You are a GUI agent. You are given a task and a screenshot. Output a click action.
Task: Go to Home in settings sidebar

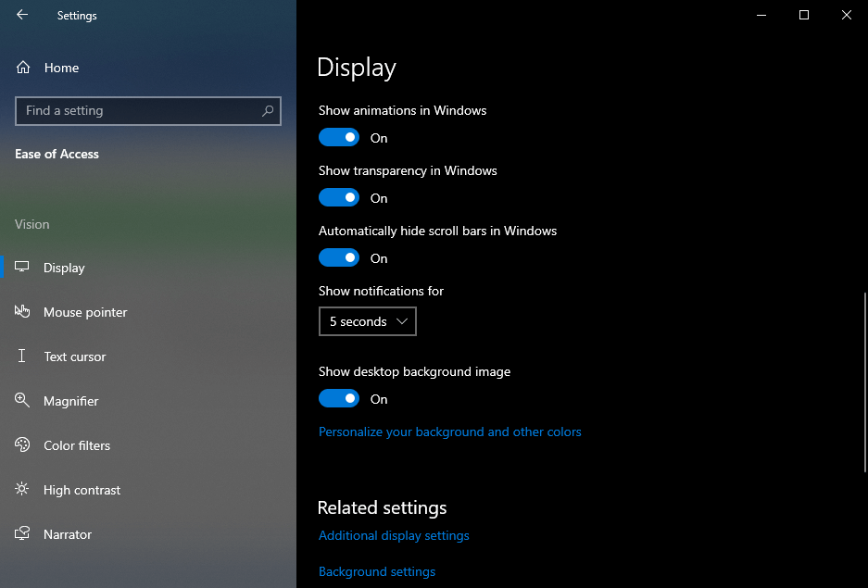(148, 68)
